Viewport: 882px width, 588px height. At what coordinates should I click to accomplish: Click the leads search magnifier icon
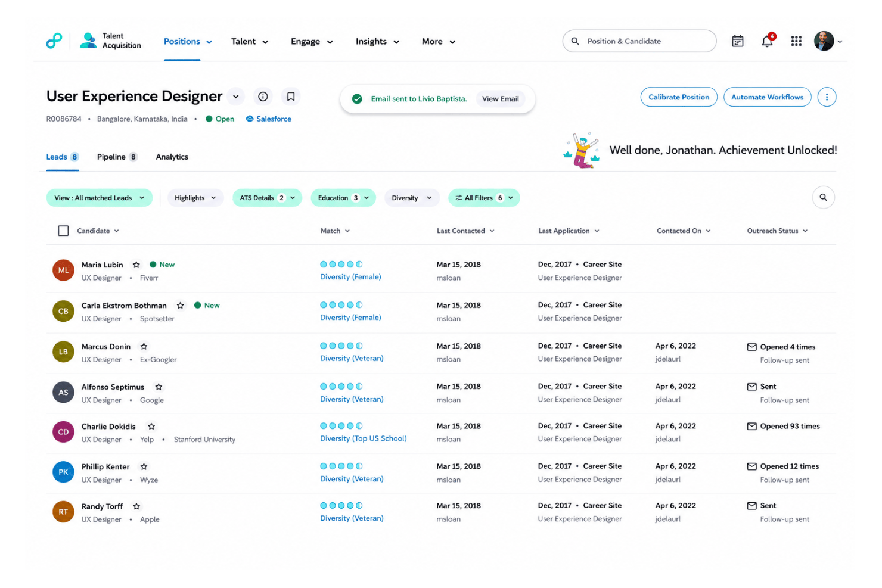(823, 197)
